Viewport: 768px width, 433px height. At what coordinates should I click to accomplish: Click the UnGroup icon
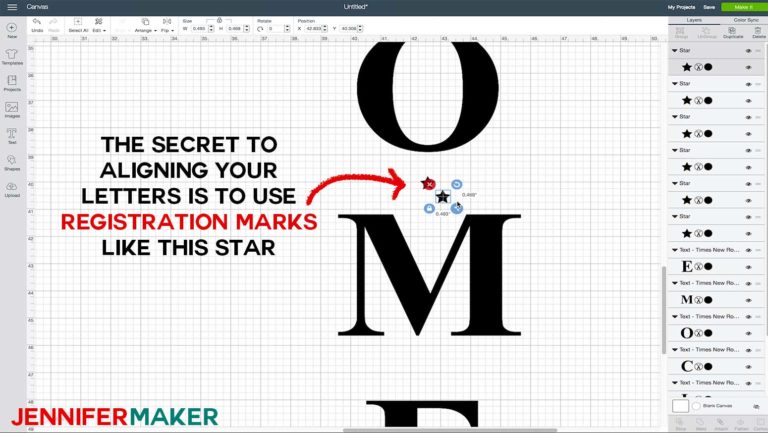(706, 30)
